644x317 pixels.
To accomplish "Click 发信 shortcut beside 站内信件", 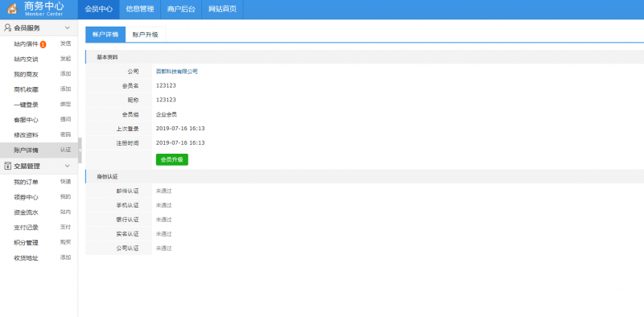I will coord(66,43).
